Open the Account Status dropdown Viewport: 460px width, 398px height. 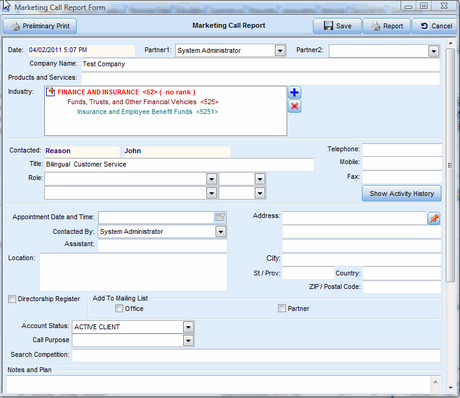tap(188, 327)
